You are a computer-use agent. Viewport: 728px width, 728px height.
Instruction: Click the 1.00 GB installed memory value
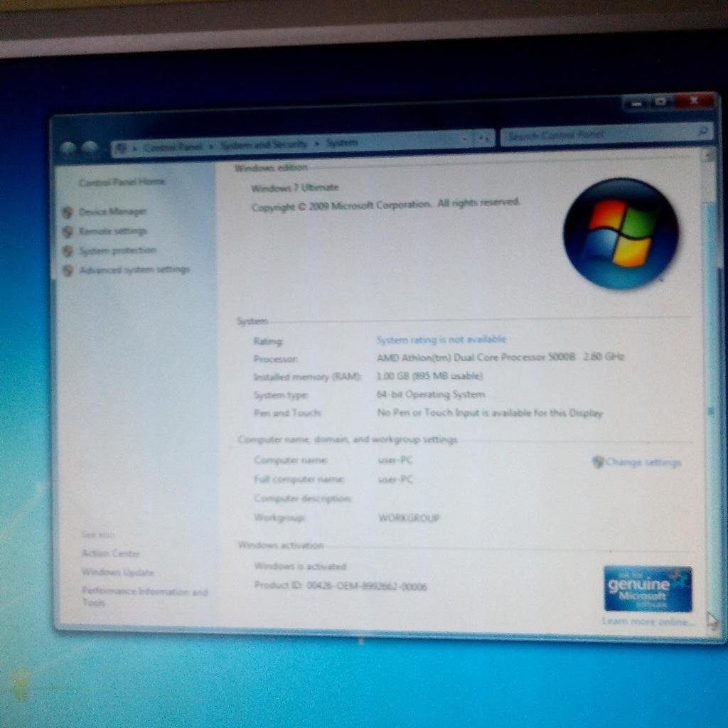click(x=429, y=375)
